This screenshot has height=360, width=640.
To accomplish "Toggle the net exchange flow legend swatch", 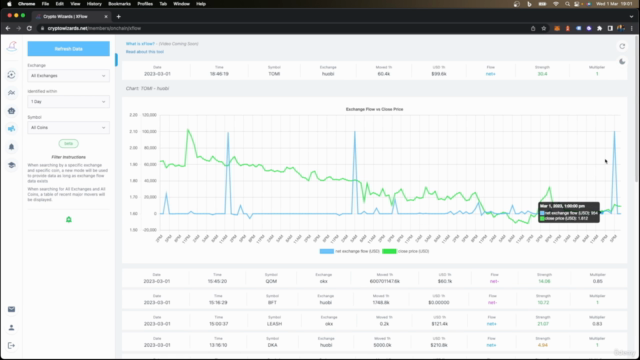I will [327, 251].
